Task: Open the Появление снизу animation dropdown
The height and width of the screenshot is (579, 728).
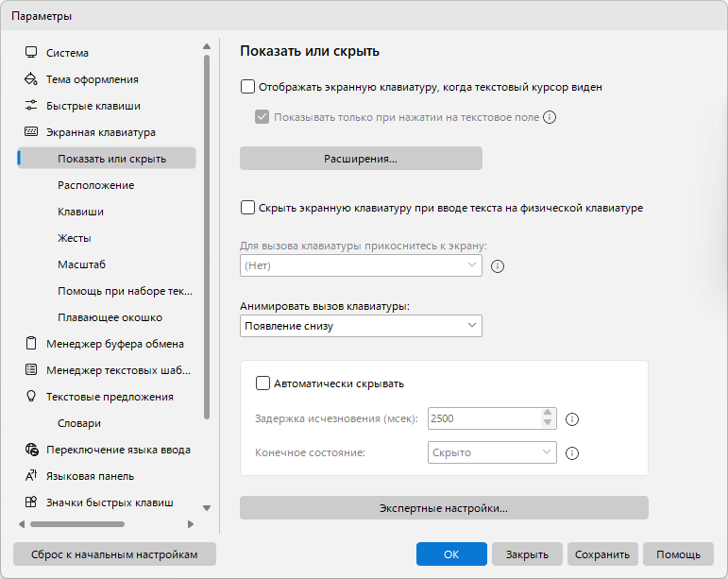Action: [x=361, y=326]
